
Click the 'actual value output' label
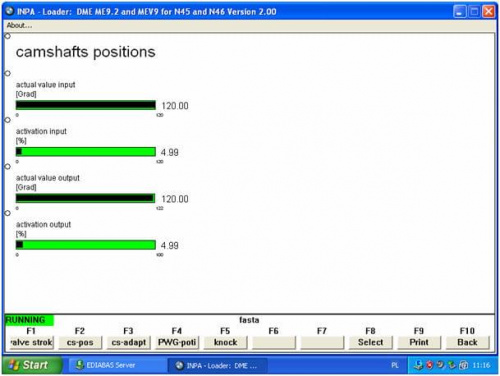point(48,178)
